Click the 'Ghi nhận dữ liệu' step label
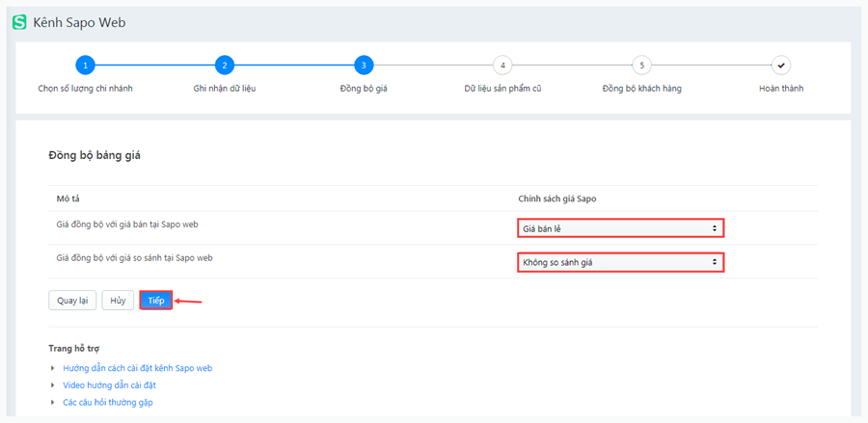Screen dimensions: 868x423 click(224, 89)
